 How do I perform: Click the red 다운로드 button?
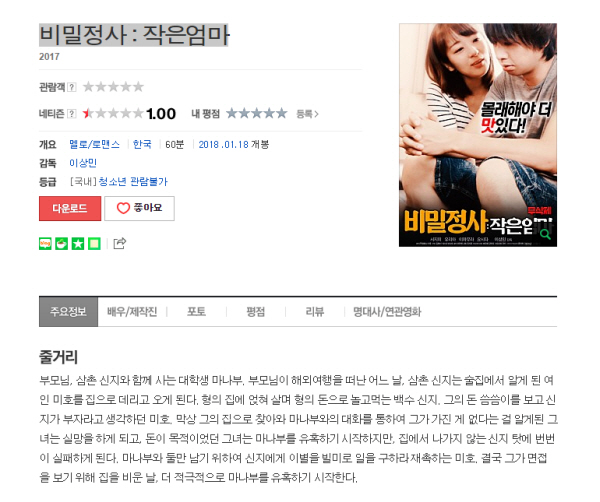pyautogui.click(x=70, y=208)
